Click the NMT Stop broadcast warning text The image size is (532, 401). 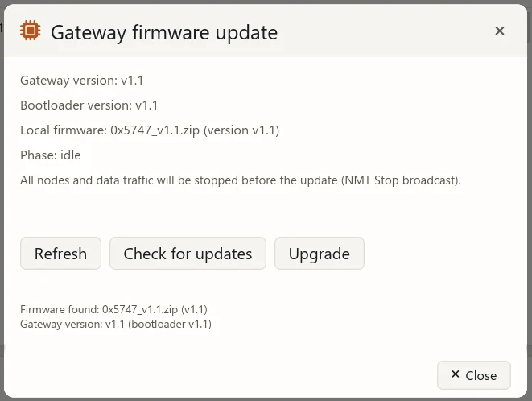coord(241,180)
